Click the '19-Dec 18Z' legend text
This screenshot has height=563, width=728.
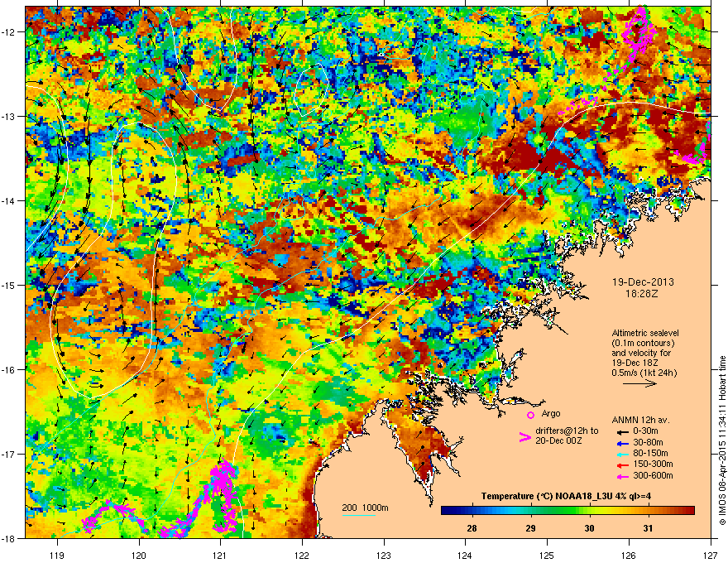(635, 363)
